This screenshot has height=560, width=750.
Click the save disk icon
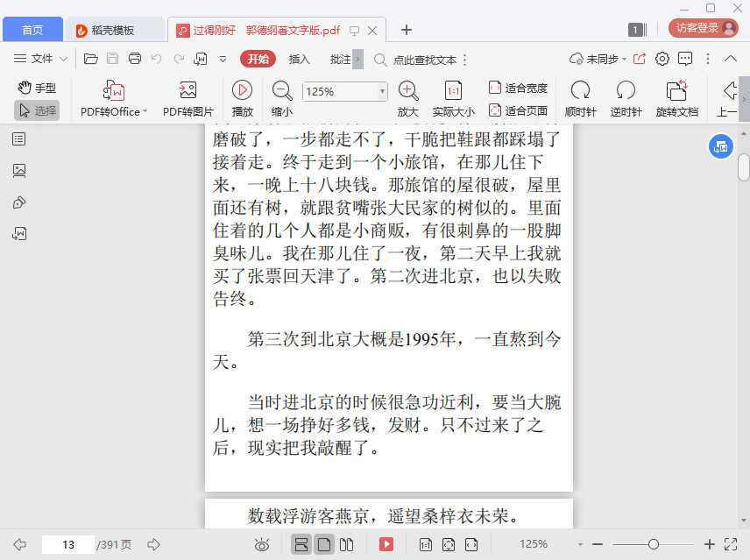click(112, 59)
